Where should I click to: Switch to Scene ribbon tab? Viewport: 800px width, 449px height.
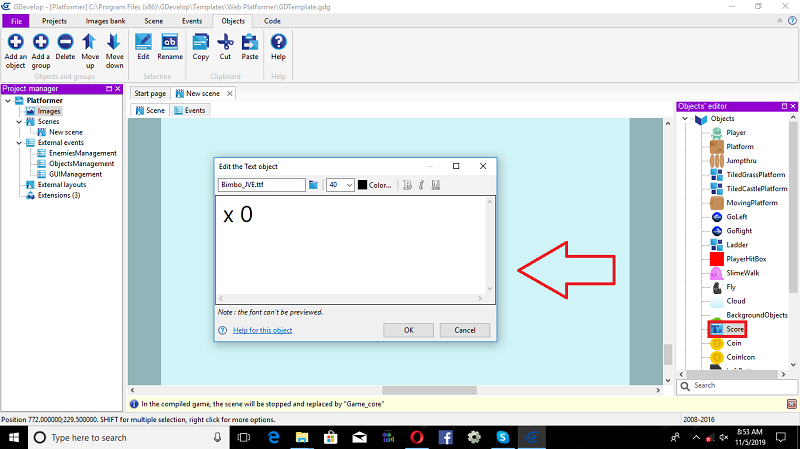pyautogui.click(x=154, y=21)
